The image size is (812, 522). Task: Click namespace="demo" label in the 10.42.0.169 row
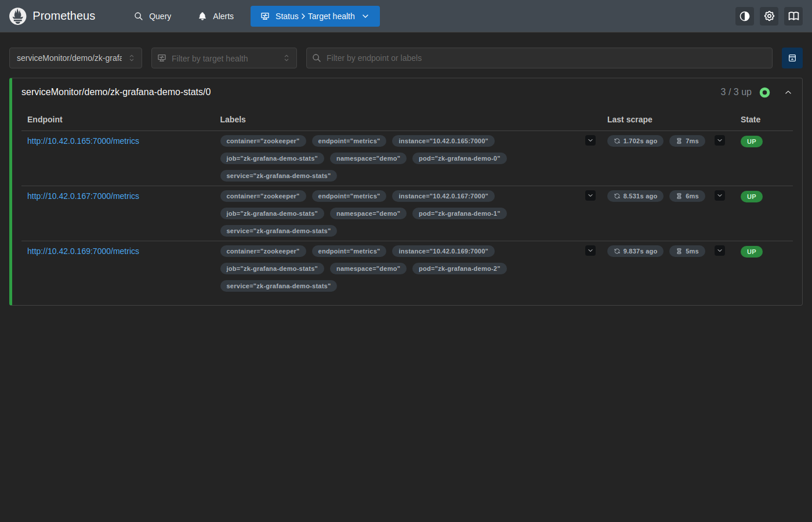pos(368,269)
